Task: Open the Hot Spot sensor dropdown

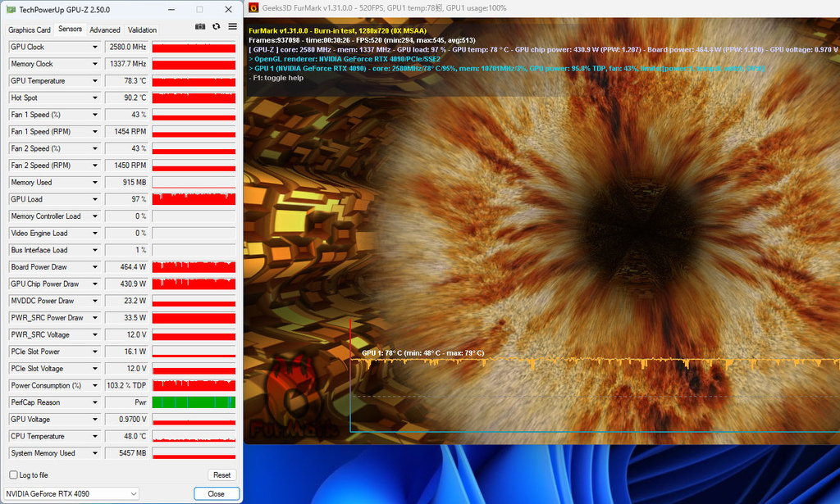Action: [x=95, y=98]
